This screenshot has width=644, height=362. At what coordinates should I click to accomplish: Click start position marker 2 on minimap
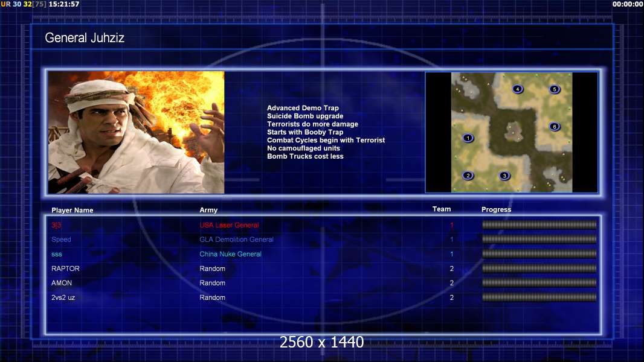tap(468, 176)
